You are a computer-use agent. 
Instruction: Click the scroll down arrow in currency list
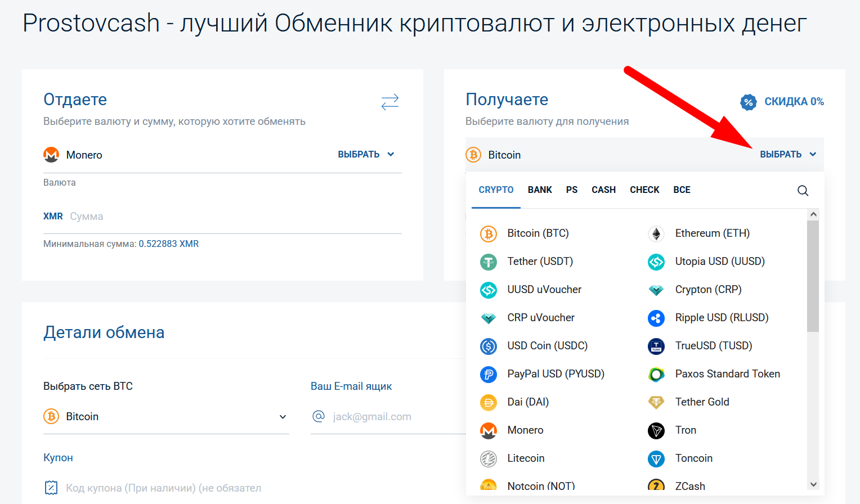813,484
